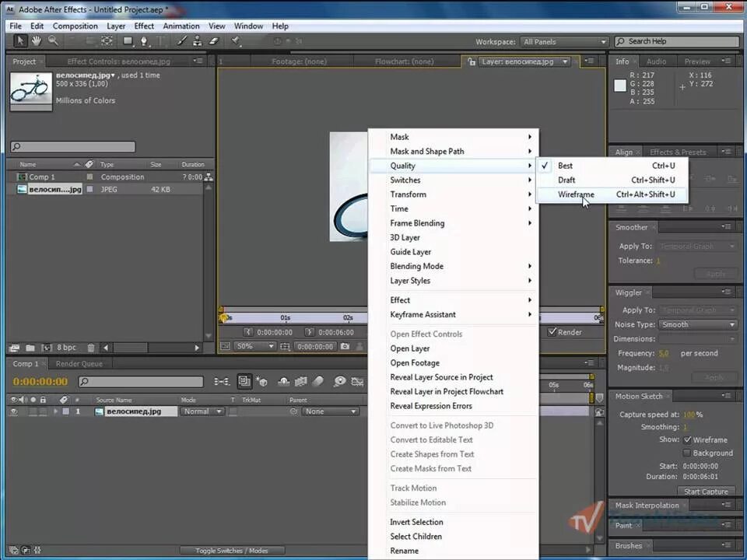Click the label color box of layer 1
Image resolution: width=747 pixels, height=560 pixels.
tap(66, 412)
